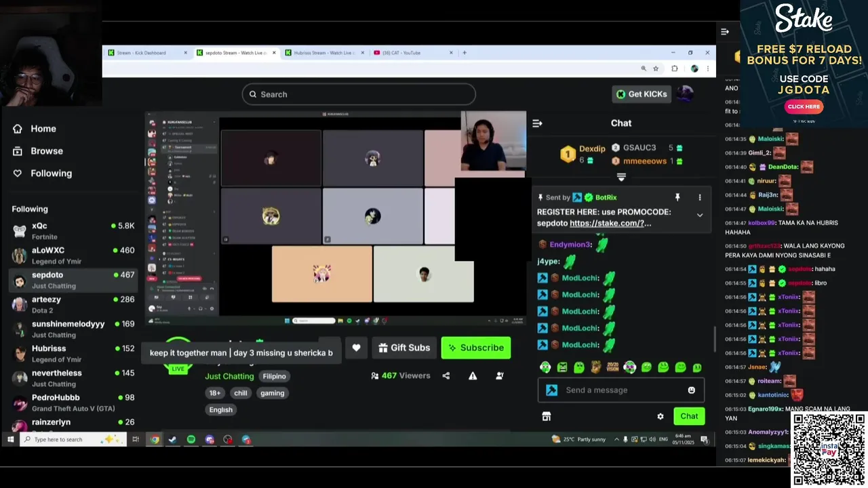Open Spotify from the taskbar

pos(191,440)
